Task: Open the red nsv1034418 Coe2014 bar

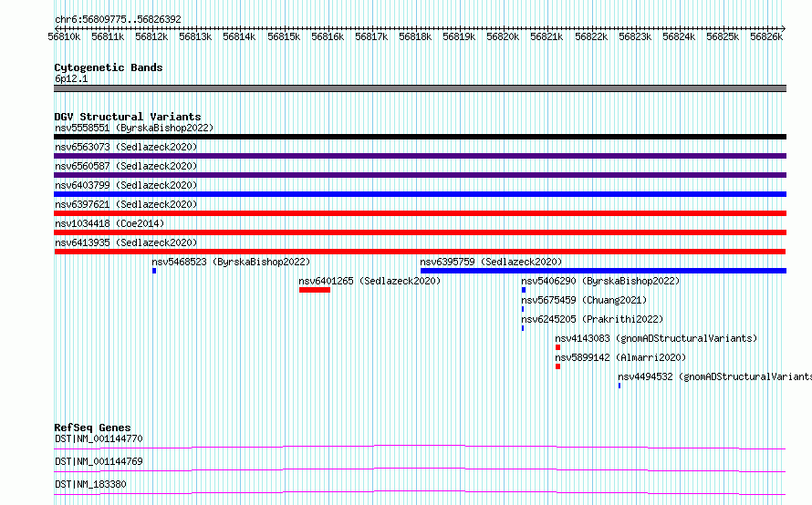Action: click(420, 232)
